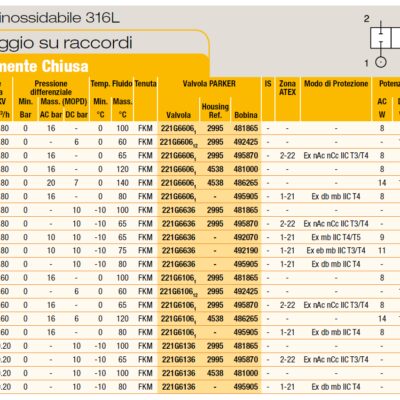Click the port 1 circle symbol
The height and width of the screenshot is (400, 400).
tap(381, 62)
